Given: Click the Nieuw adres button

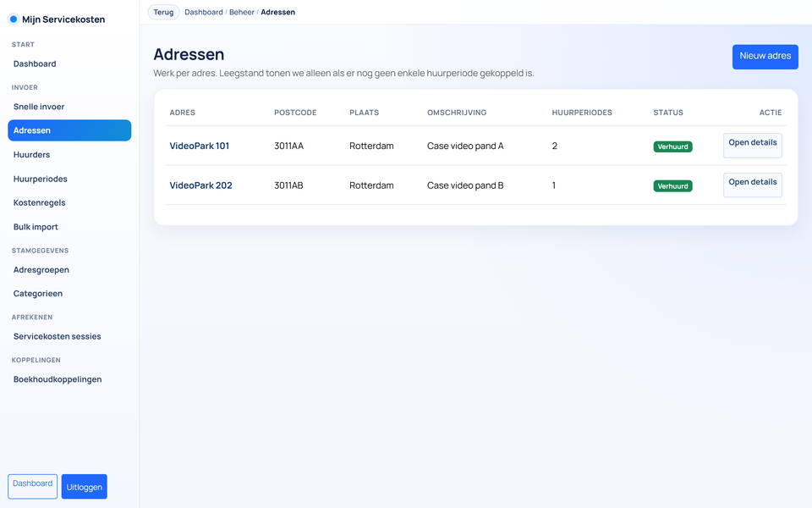Looking at the screenshot, I should pos(765,57).
